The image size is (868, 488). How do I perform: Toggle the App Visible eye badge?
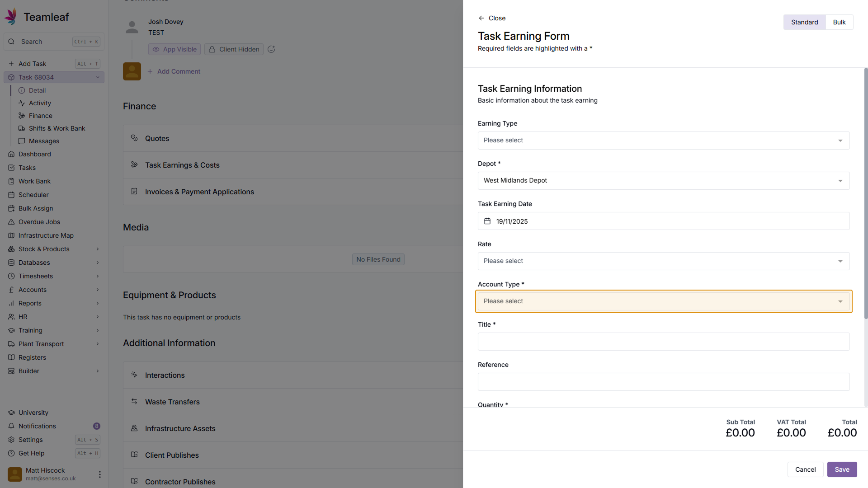175,49
